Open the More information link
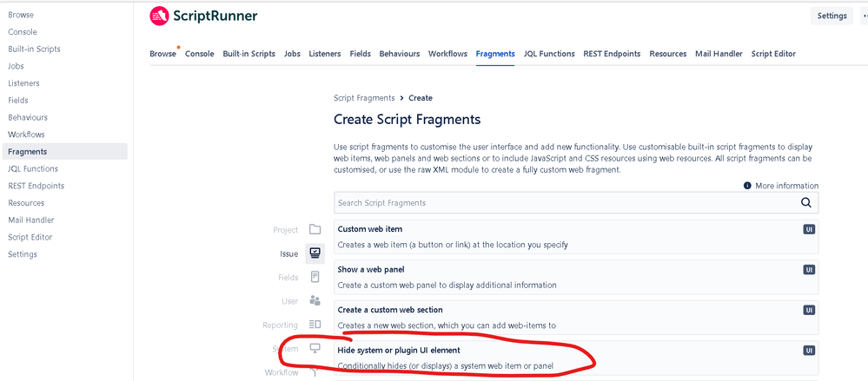This screenshot has height=381, width=868. [786, 186]
